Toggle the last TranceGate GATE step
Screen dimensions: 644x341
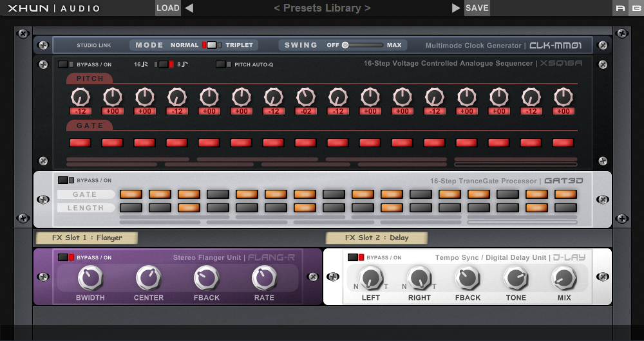[565, 194]
